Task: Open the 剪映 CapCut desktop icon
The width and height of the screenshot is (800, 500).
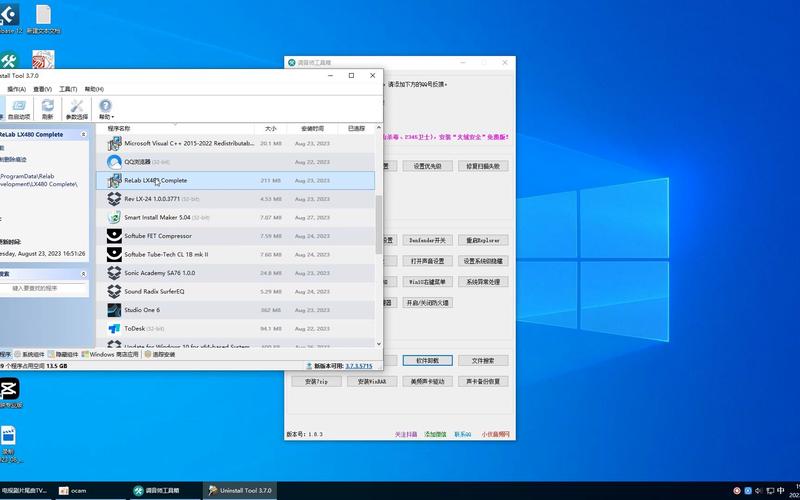Action: 9,390
